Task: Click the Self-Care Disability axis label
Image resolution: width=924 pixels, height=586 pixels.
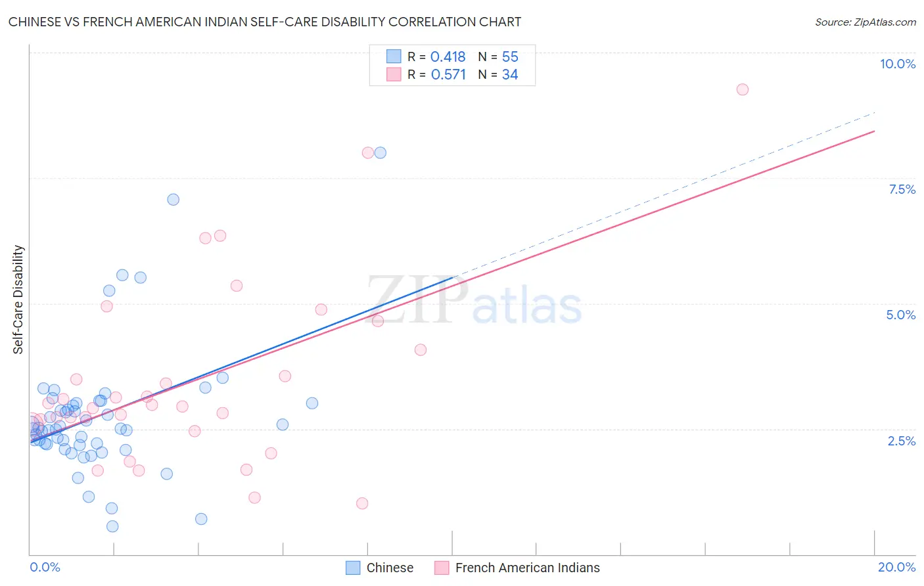Action: pyautogui.click(x=18, y=300)
